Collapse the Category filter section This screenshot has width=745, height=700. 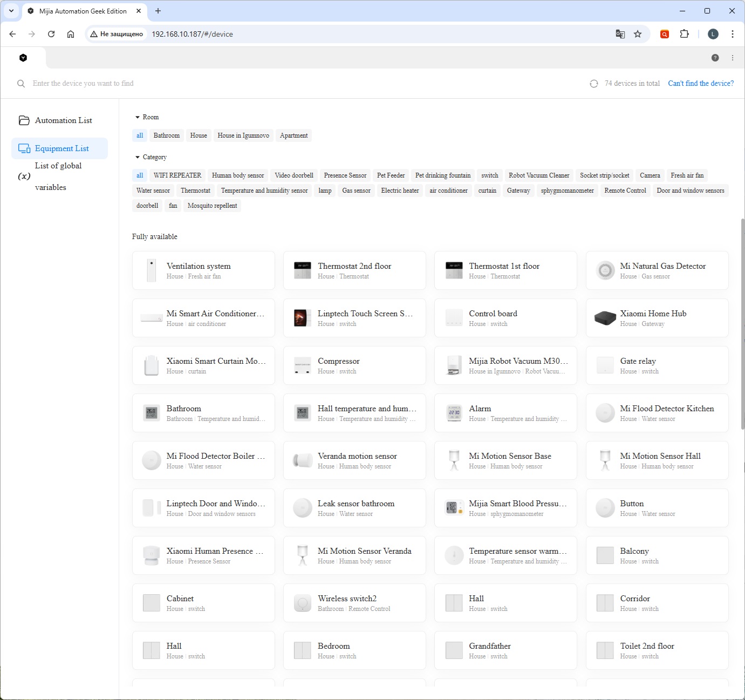tap(138, 157)
